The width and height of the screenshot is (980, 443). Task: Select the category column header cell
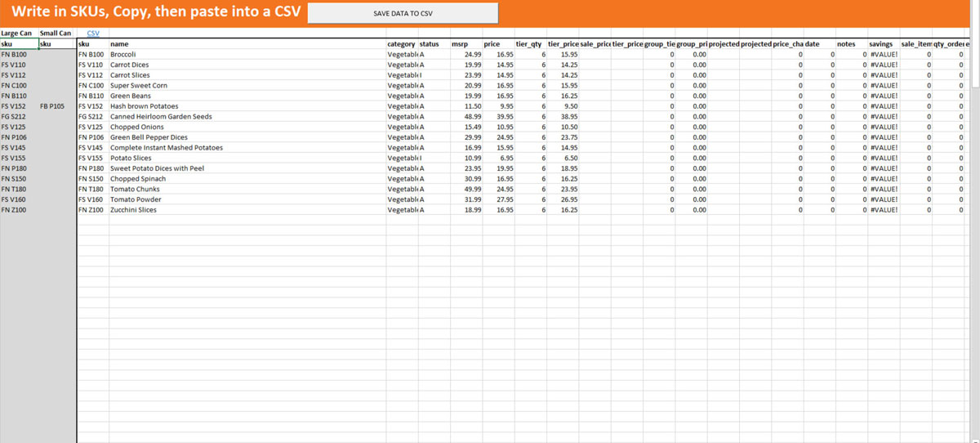coord(401,43)
